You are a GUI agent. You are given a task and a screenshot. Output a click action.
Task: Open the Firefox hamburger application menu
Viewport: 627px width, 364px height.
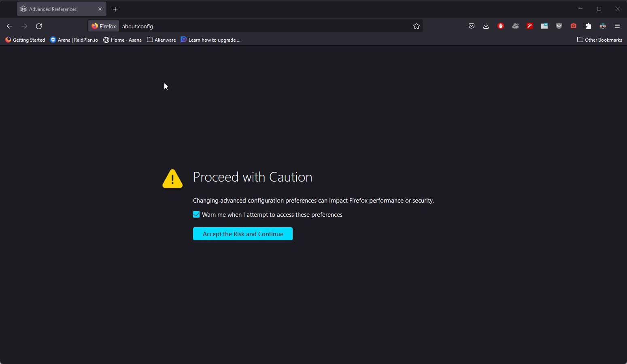617,26
